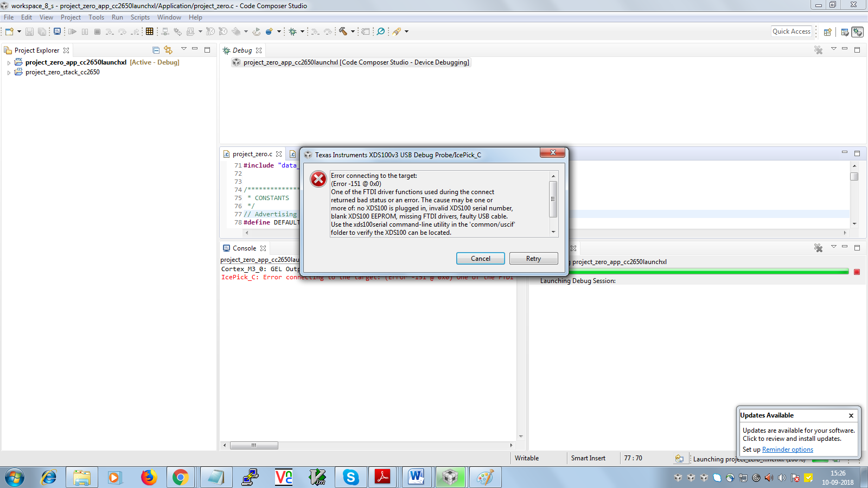The image size is (868, 488).
Task: Click the Retry button in the error dialog
Action: [534, 259]
